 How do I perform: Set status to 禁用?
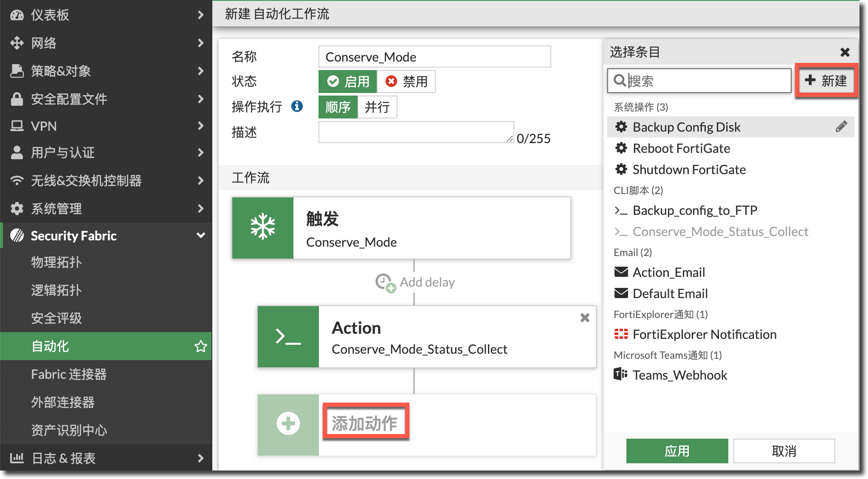[x=406, y=82]
